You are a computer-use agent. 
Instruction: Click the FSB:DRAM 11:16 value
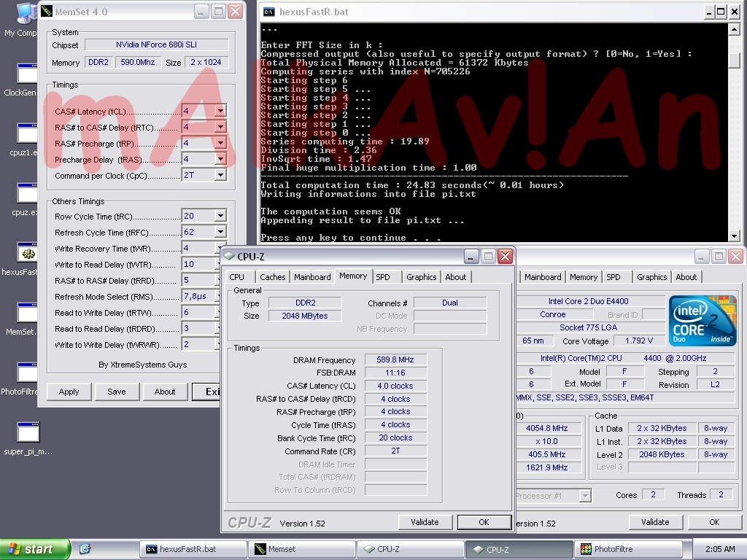click(x=395, y=373)
